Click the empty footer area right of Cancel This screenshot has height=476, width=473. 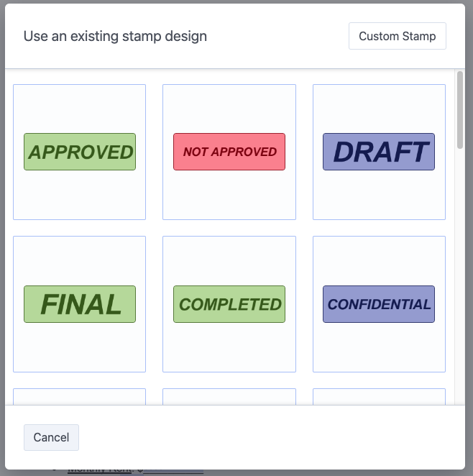273,437
